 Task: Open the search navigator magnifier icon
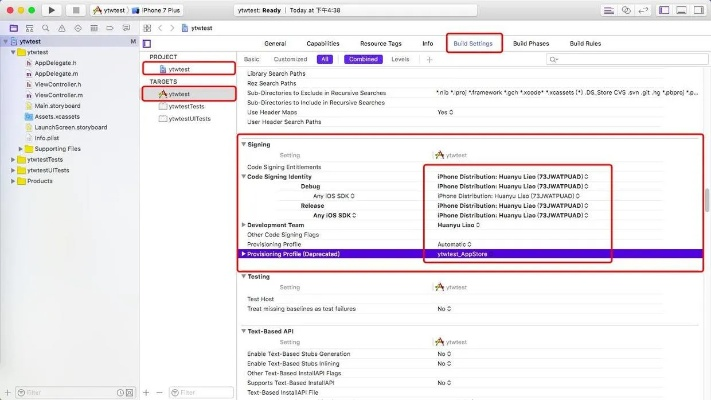point(43,28)
